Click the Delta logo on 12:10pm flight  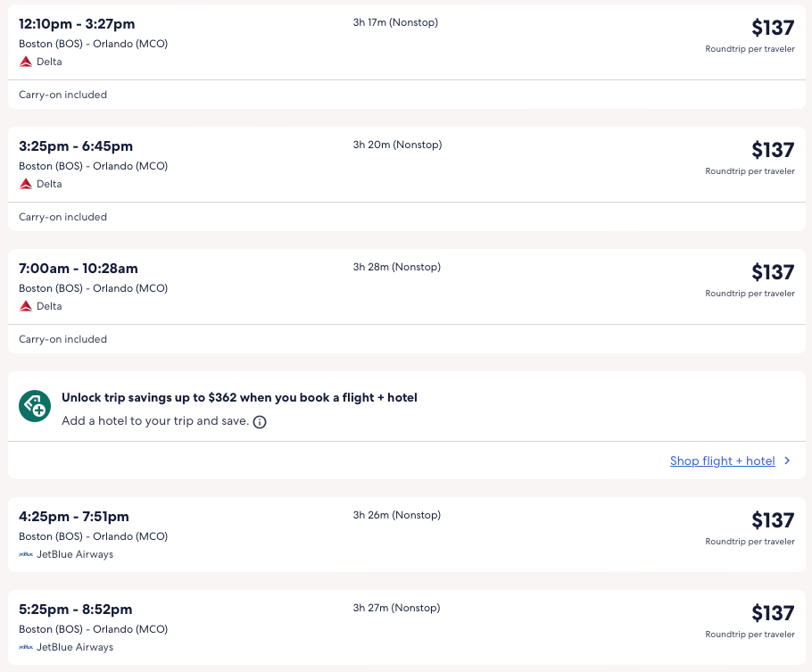pos(26,62)
